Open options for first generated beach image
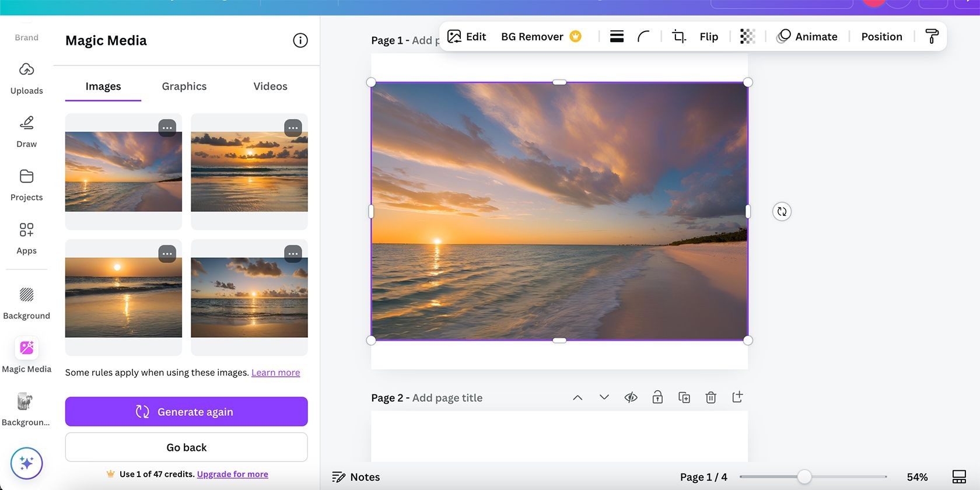Image resolution: width=980 pixels, height=490 pixels. coord(167,128)
